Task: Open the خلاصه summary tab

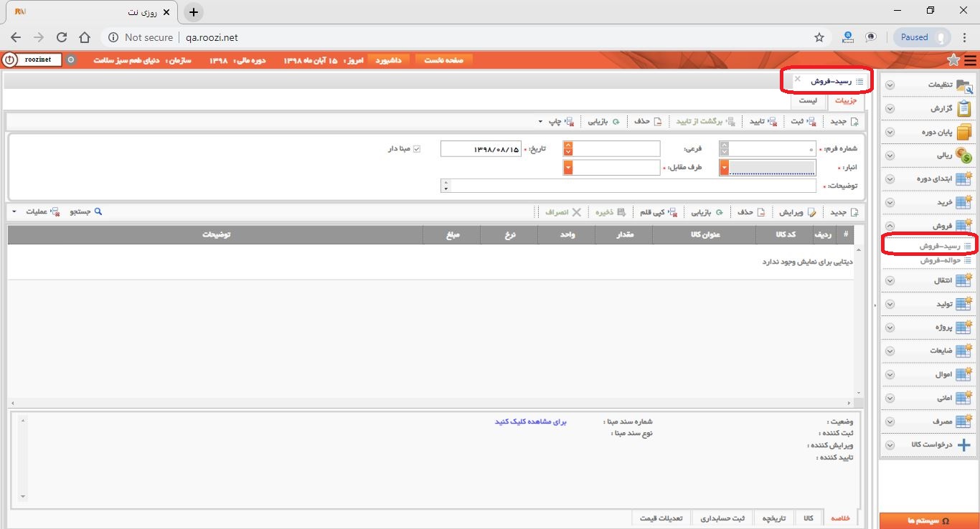Action: point(840,518)
